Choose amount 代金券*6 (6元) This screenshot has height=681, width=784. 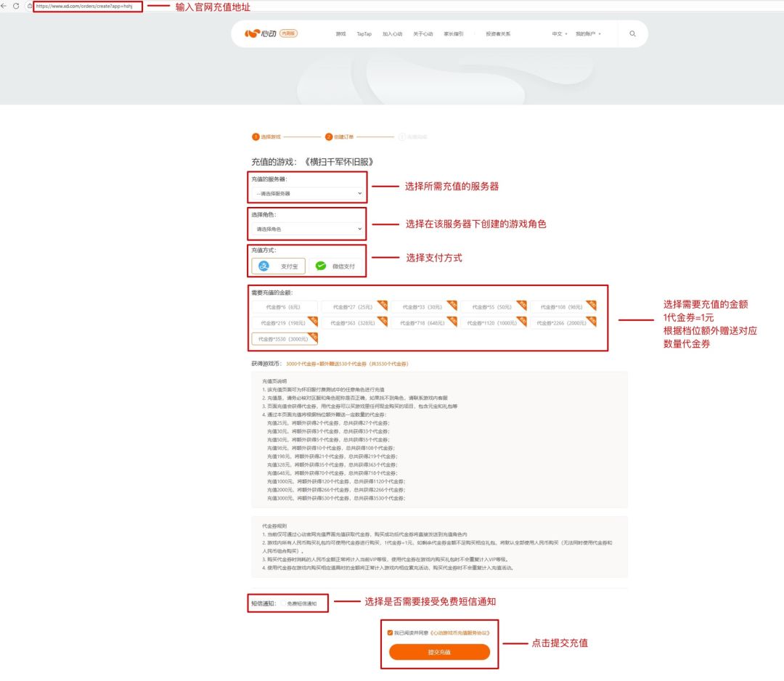284,307
